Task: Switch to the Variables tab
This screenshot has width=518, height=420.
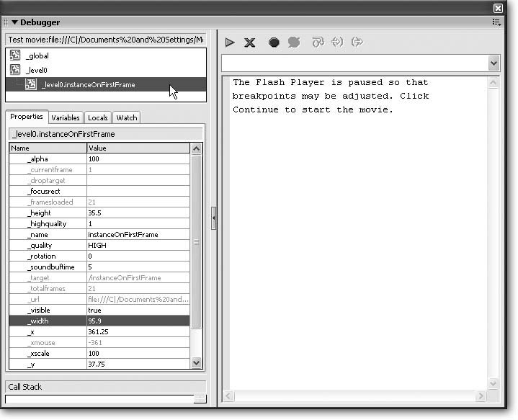Action: 66,117
